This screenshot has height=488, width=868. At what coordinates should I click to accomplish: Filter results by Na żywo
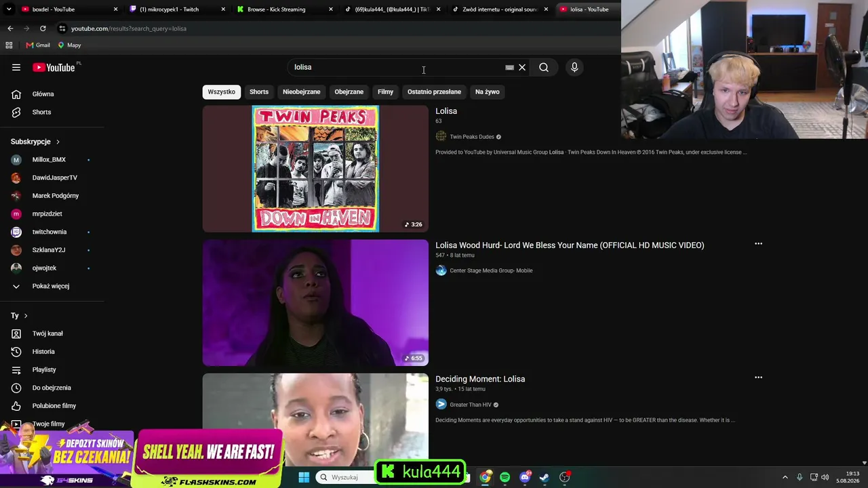pyautogui.click(x=488, y=91)
